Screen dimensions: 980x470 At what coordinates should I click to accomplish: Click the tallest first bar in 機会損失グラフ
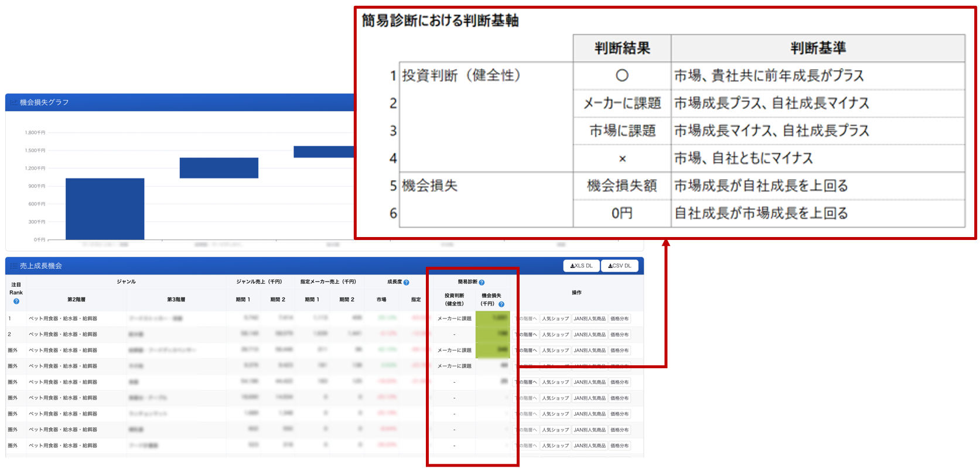point(105,209)
